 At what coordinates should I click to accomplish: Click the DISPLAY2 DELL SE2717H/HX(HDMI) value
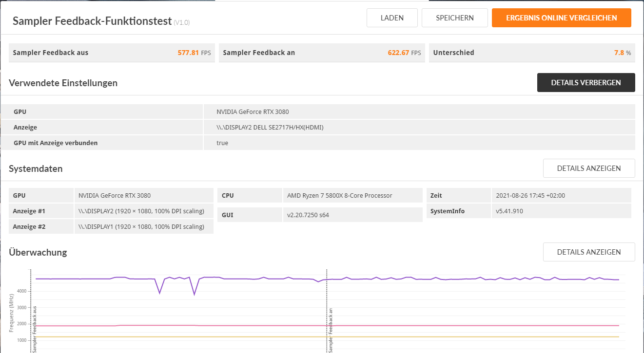coord(270,128)
